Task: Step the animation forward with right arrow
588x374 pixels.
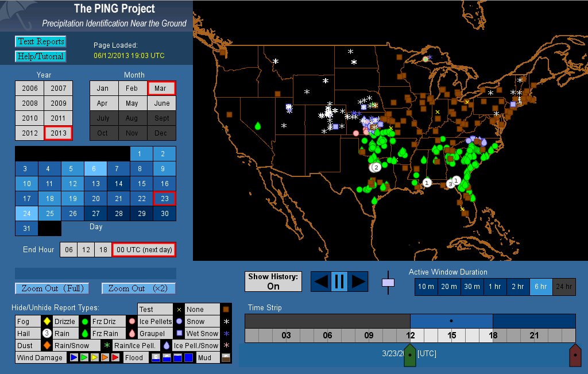Action: 358,281
